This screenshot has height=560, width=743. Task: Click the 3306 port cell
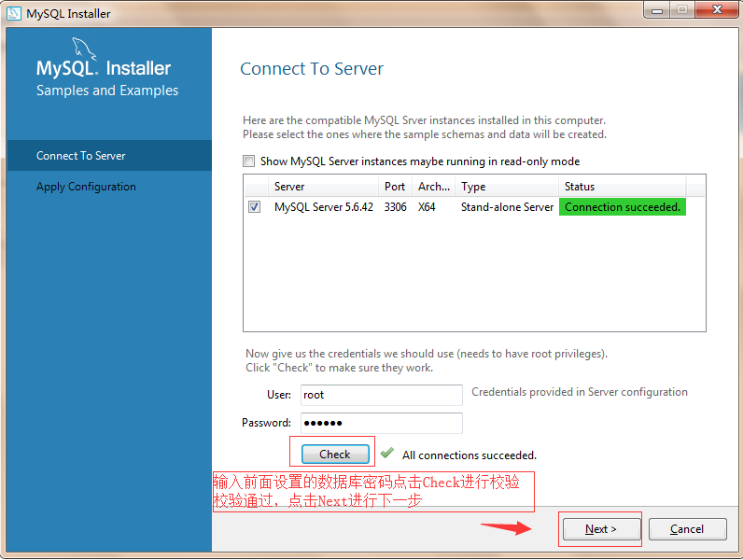[x=395, y=207]
